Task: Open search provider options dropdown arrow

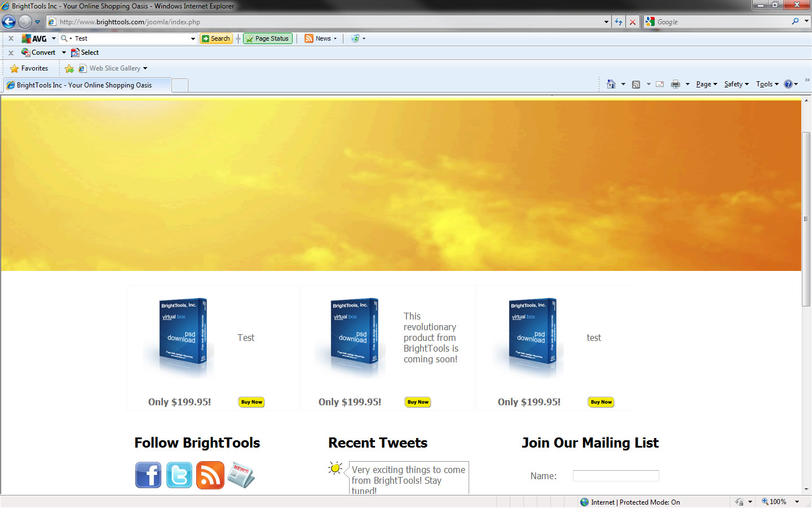Action: point(806,21)
